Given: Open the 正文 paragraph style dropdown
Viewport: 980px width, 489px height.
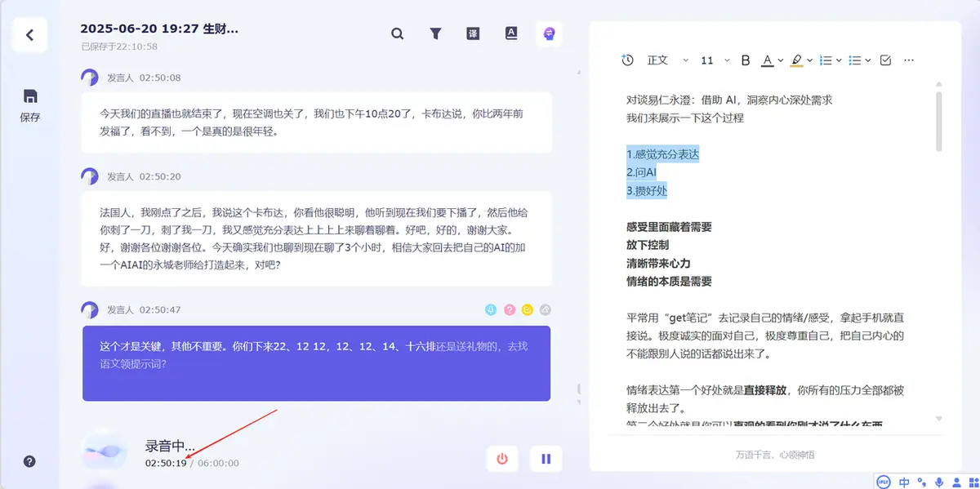Looking at the screenshot, I should coord(668,60).
